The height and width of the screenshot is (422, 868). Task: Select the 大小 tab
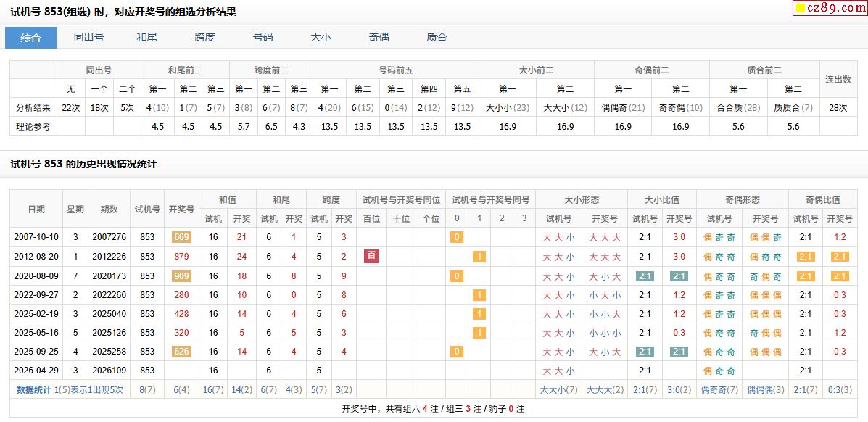[x=321, y=38]
